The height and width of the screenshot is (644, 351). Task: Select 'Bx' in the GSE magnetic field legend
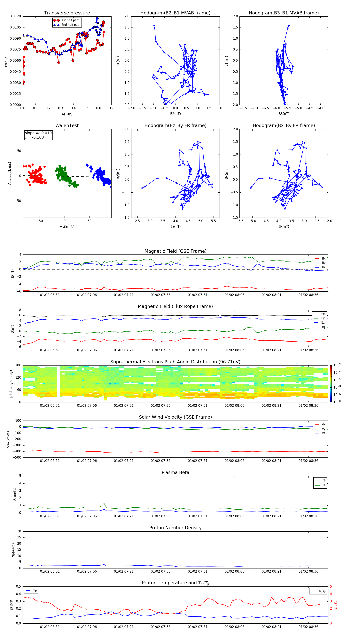320,259
